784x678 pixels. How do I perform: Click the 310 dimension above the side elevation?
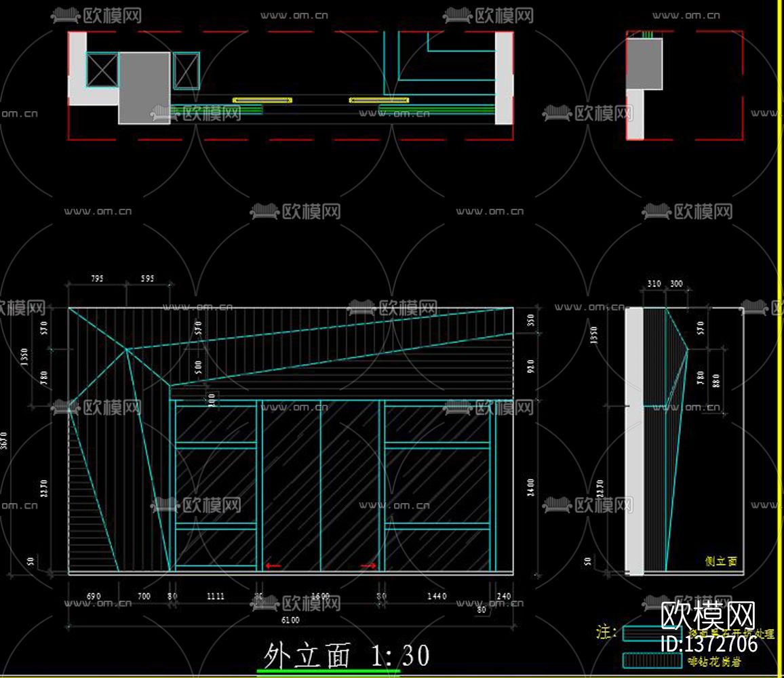[654, 283]
